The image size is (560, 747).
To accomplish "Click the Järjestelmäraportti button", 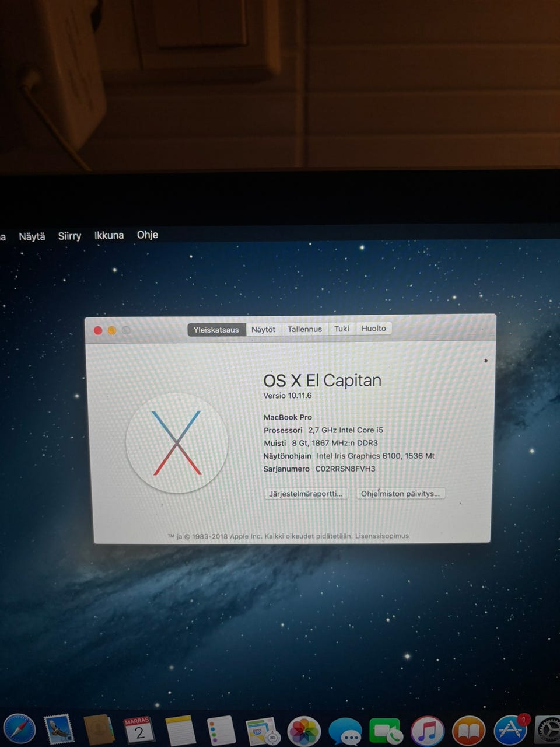I will [306, 494].
